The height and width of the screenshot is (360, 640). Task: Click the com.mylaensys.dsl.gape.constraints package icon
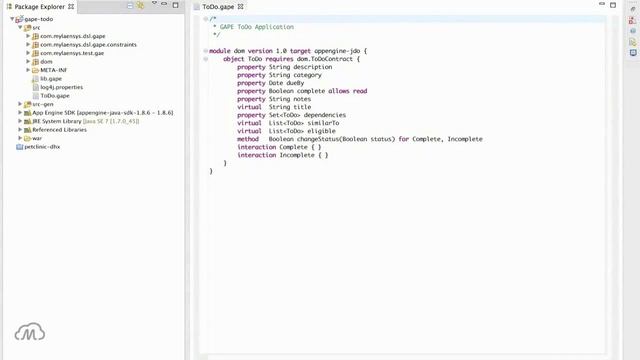pyautogui.click(x=36, y=45)
